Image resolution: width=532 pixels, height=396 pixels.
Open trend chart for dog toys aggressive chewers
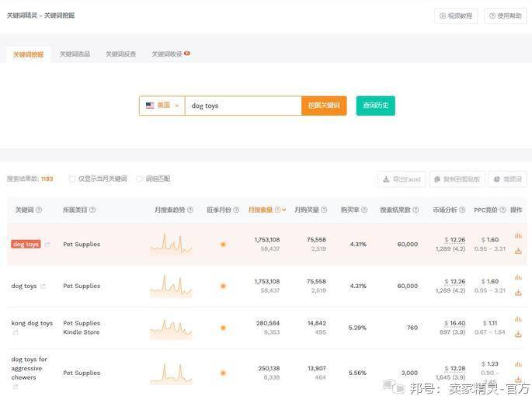171,373
